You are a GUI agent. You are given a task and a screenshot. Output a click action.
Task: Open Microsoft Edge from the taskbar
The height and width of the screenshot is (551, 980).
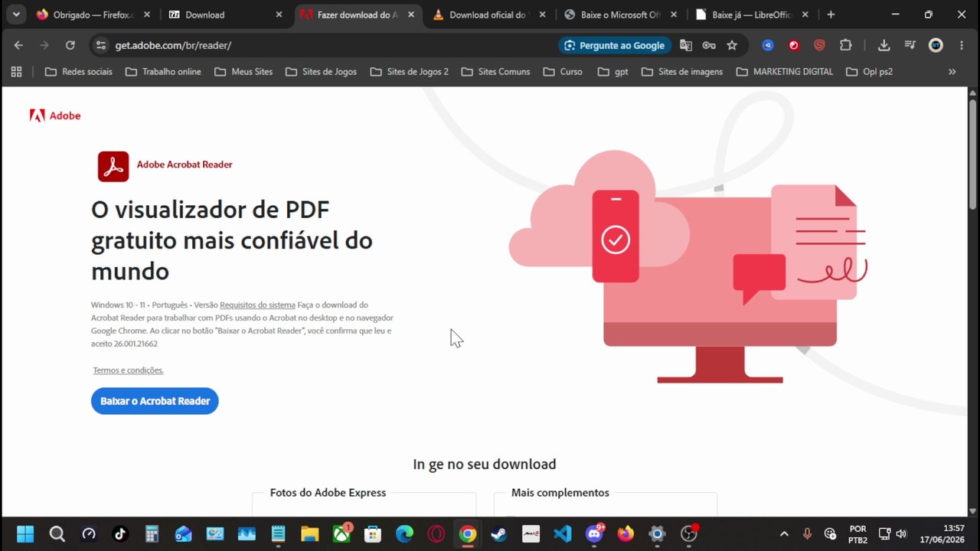pos(404,533)
